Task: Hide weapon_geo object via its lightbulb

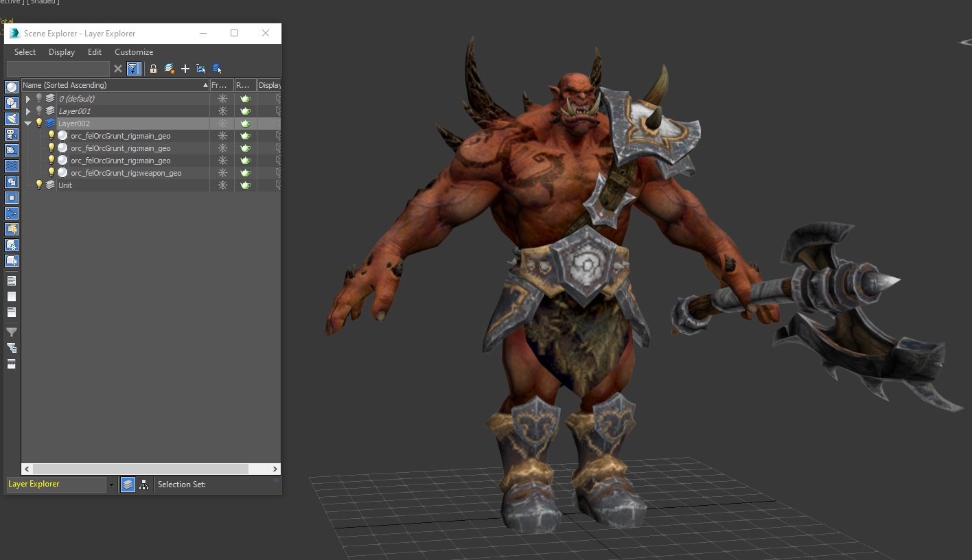Action: click(51, 173)
